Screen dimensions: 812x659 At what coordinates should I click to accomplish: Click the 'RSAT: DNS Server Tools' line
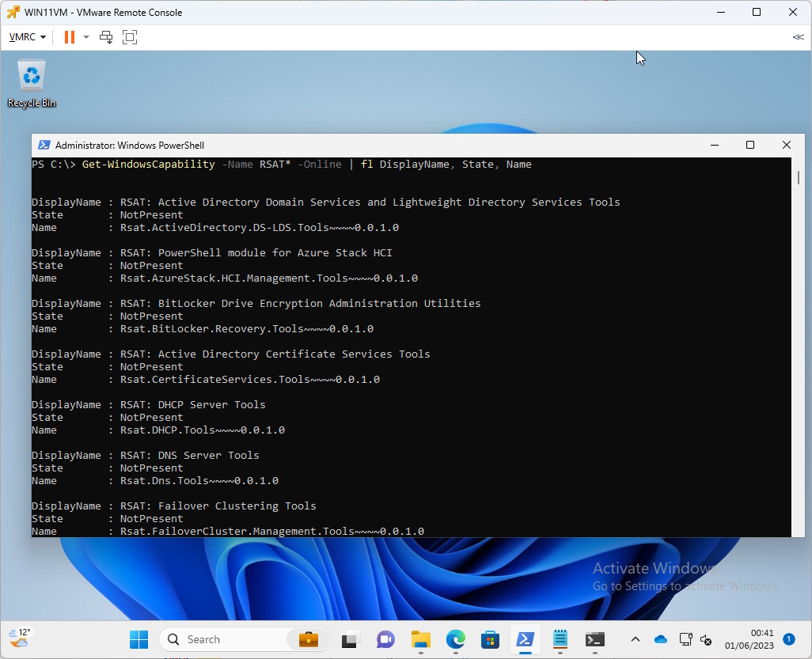(x=189, y=456)
